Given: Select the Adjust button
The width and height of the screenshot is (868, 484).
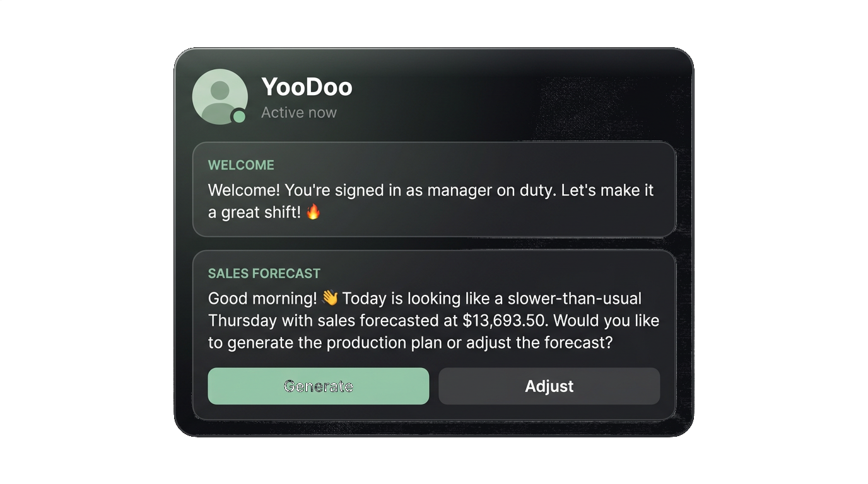Looking at the screenshot, I should pos(549,386).
